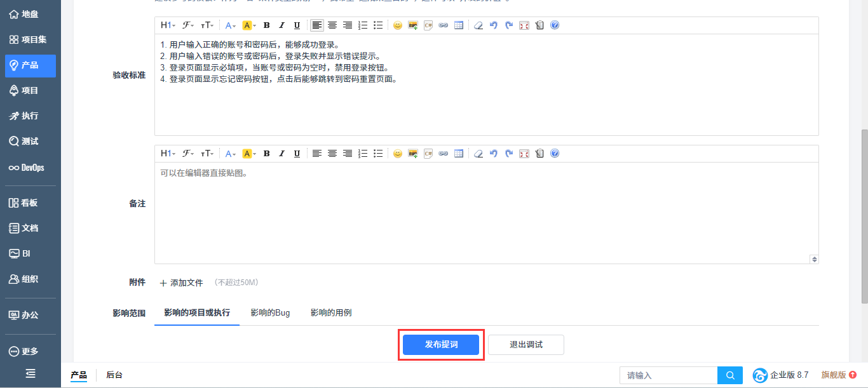Click 发布提词 button
The image size is (868, 388).
(x=441, y=345)
